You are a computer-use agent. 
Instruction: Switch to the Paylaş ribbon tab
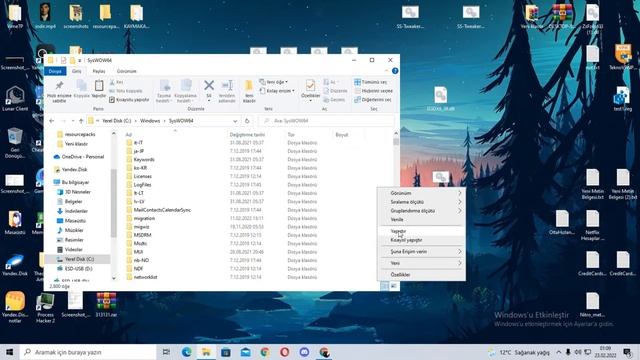click(98, 71)
